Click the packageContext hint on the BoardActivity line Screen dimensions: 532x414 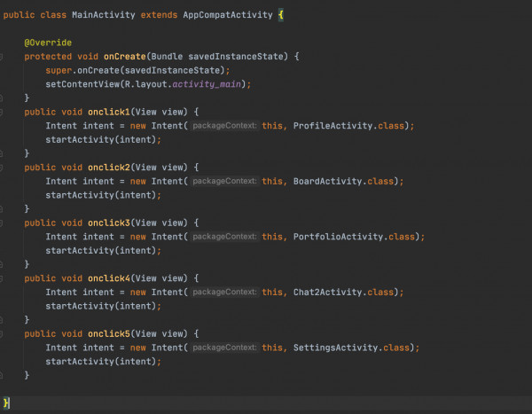pyautogui.click(x=224, y=181)
